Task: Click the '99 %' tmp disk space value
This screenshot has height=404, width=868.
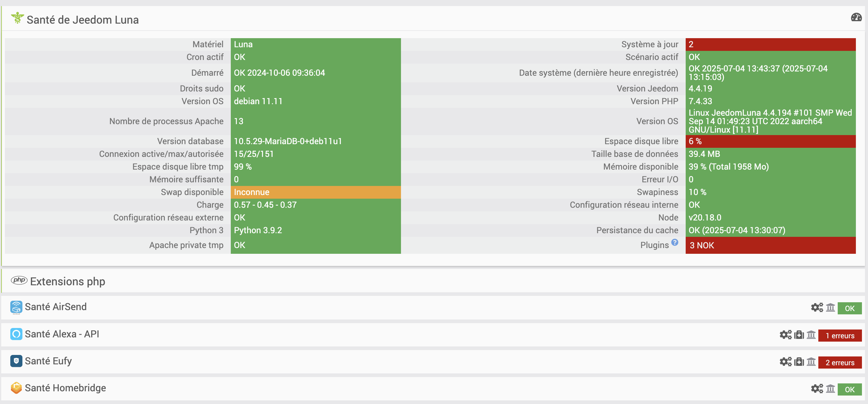Action: (x=316, y=167)
